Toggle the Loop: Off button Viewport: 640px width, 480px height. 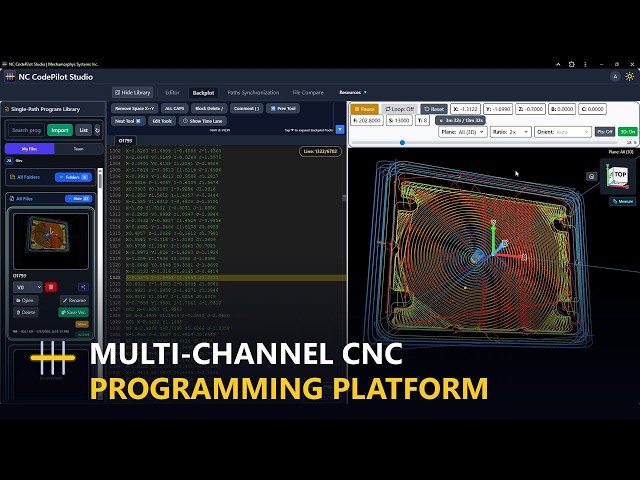click(399, 109)
